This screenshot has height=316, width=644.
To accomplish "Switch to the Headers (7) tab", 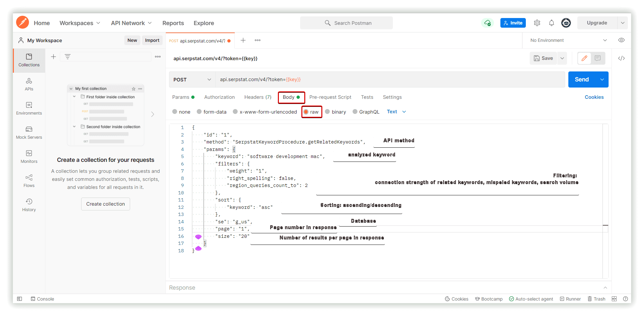I will pos(258,97).
